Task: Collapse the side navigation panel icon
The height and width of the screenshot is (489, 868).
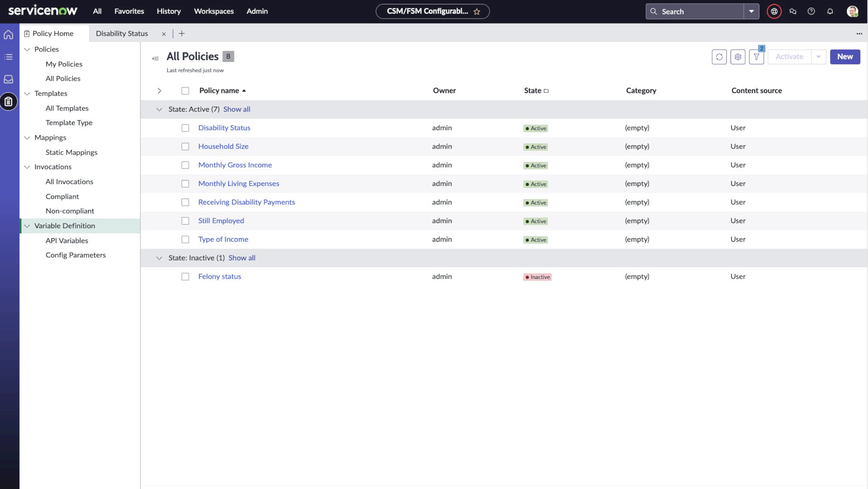Action: pyautogui.click(x=156, y=58)
